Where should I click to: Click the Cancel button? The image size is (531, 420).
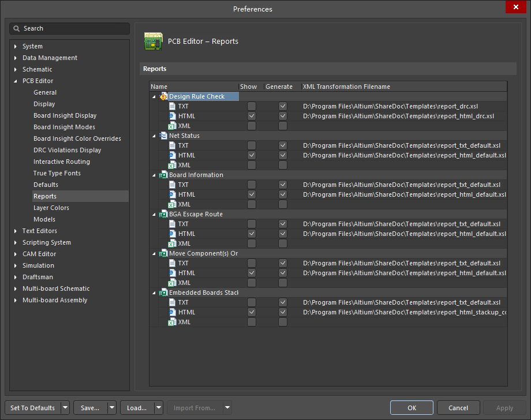pos(458,408)
